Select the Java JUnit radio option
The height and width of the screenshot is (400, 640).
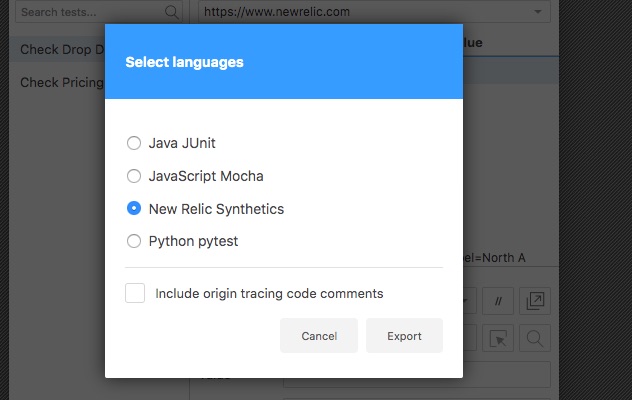click(x=134, y=143)
